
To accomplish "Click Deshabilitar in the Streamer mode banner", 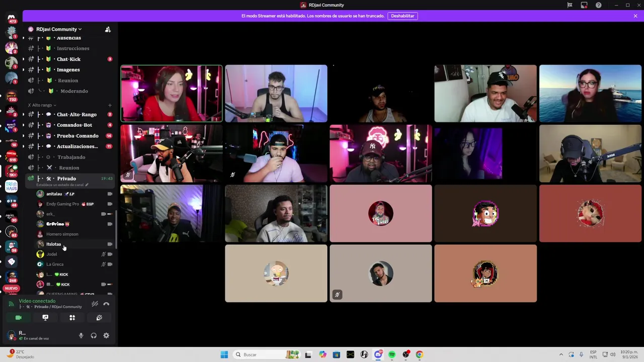I will [x=403, y=16].
